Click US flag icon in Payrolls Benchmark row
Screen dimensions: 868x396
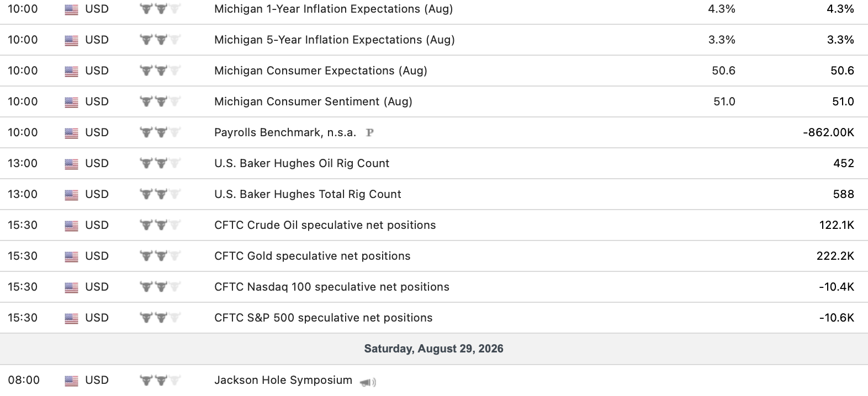(x=71, y=133)
